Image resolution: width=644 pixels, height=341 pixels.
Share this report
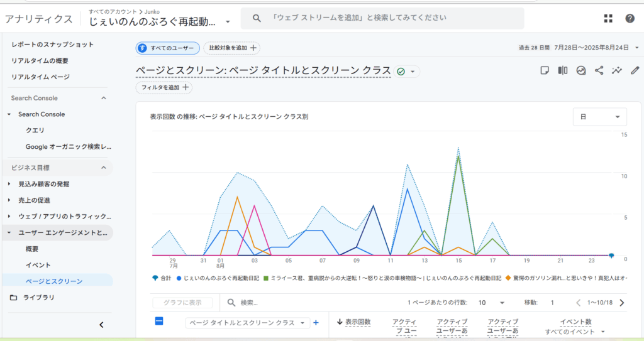(x=599, y=71)
